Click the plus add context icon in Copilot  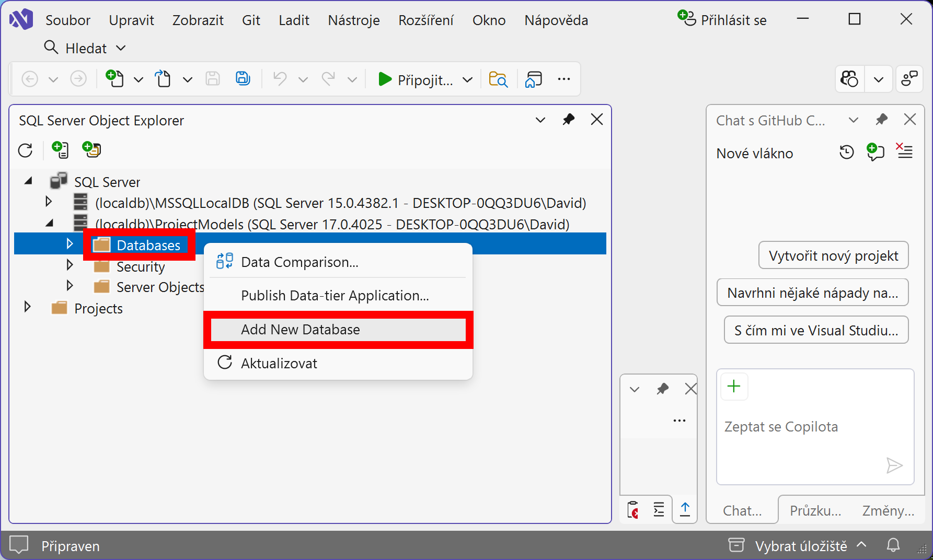tap(734, 387)
